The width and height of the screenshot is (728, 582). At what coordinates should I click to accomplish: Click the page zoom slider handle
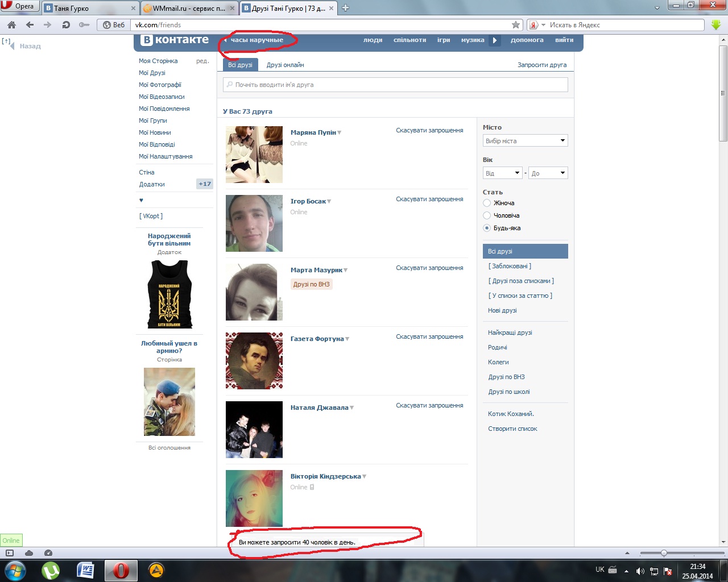[x=664, y=553]
